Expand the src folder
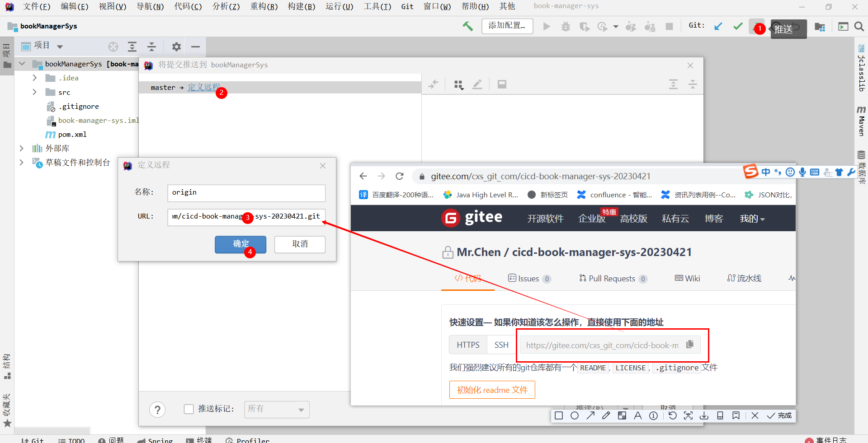 tap(34, 92)
